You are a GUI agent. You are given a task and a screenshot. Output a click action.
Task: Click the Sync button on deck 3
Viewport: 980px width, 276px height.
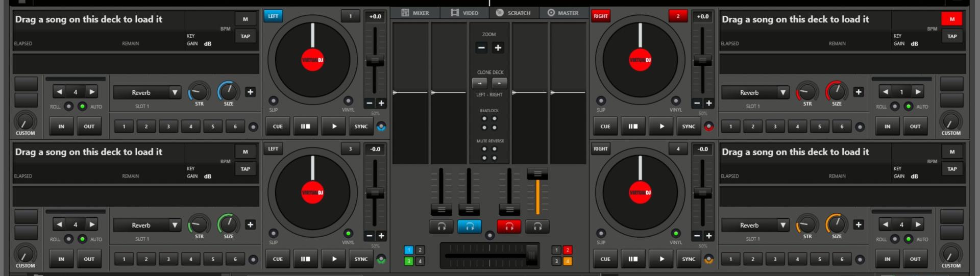click(361, 259)
